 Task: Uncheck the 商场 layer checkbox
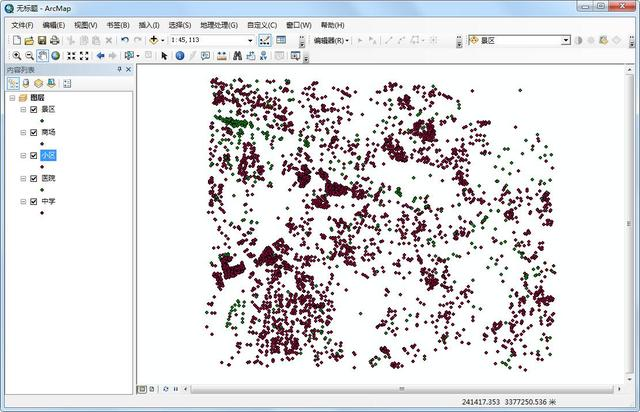pos(34,132)
